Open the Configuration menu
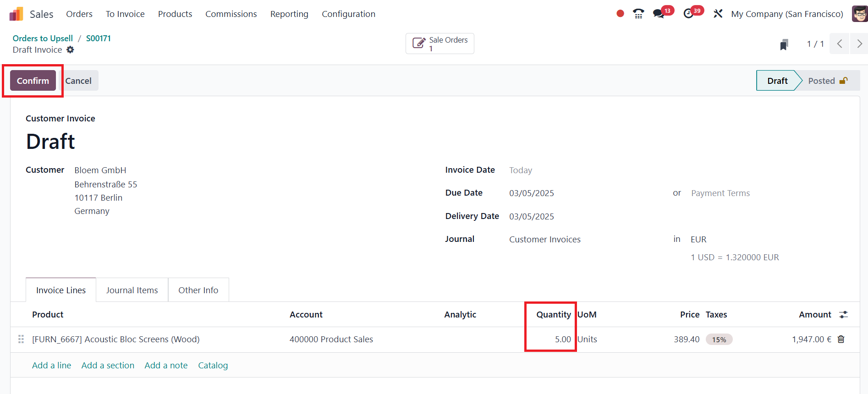Image resolution: width=868 pixels, height=394 pixels. pos(348,14)
